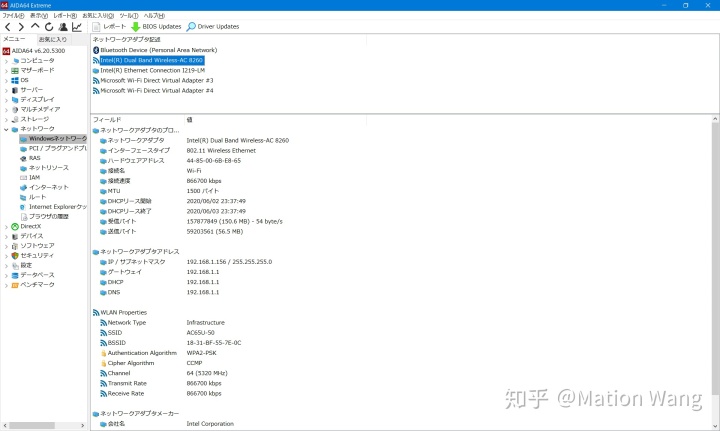
Task: Expand the マルチメディア tree node
Action: tap(6, 110)
